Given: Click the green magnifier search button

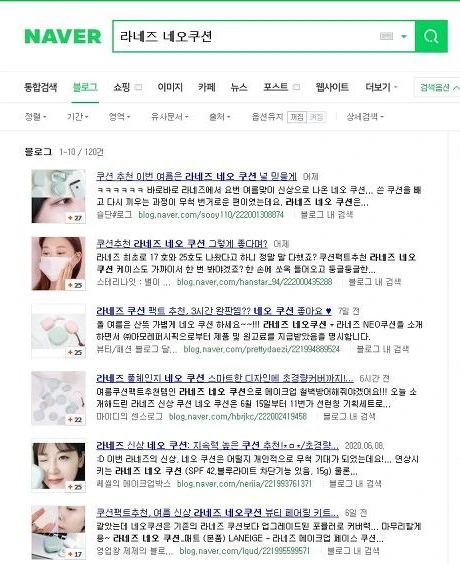Looking at the screenshot, I should click(431, 36).
